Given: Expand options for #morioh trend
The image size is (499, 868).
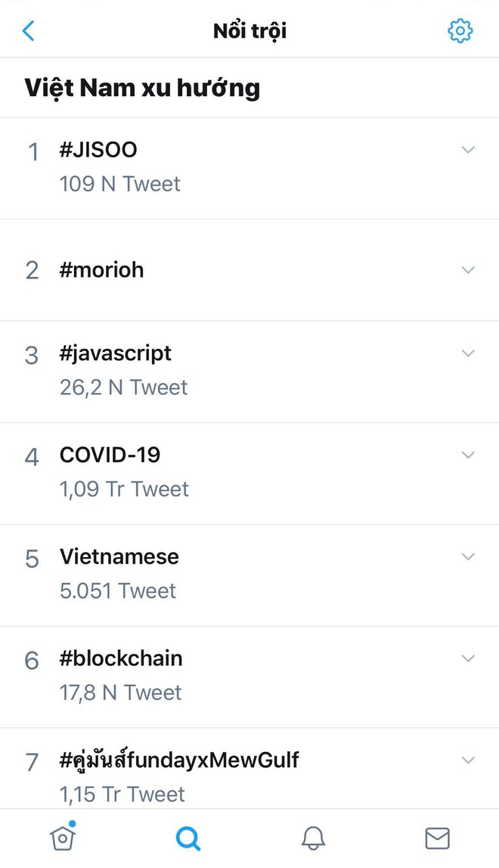Looking at the screenshot, I should (468, 270).
